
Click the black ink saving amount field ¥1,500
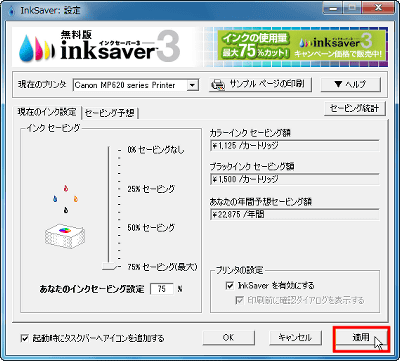point(295,179)
